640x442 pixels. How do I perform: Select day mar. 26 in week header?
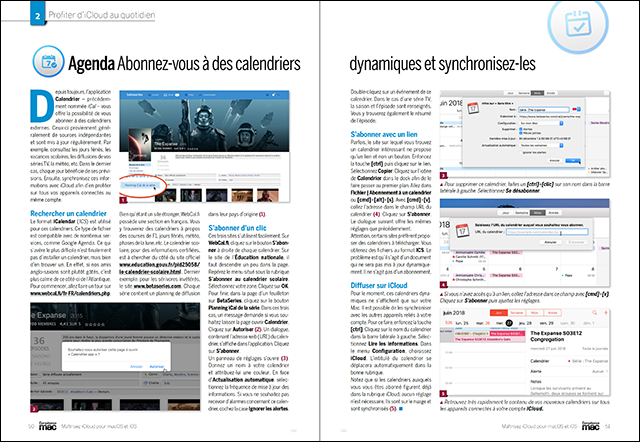pyautogui.click(x=483, y=323)
